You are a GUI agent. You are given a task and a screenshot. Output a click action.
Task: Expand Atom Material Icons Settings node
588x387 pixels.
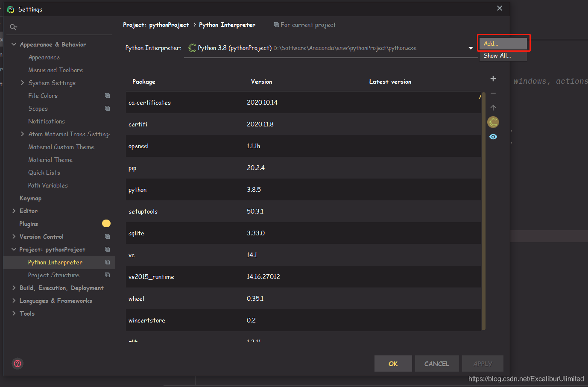click(22, 134)
